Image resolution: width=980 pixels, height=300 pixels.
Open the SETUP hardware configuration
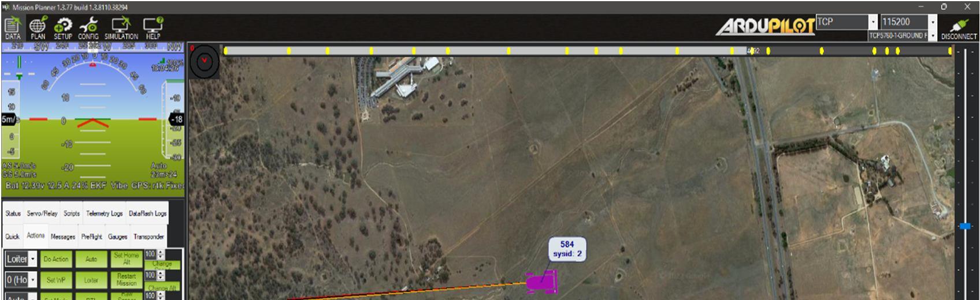point(62,28)
